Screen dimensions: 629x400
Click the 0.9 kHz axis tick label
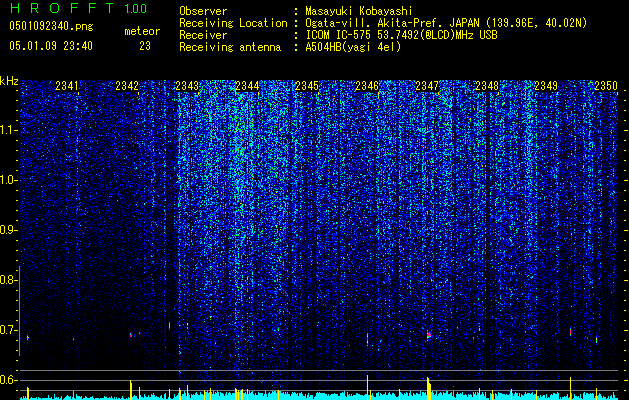point(8,230)
